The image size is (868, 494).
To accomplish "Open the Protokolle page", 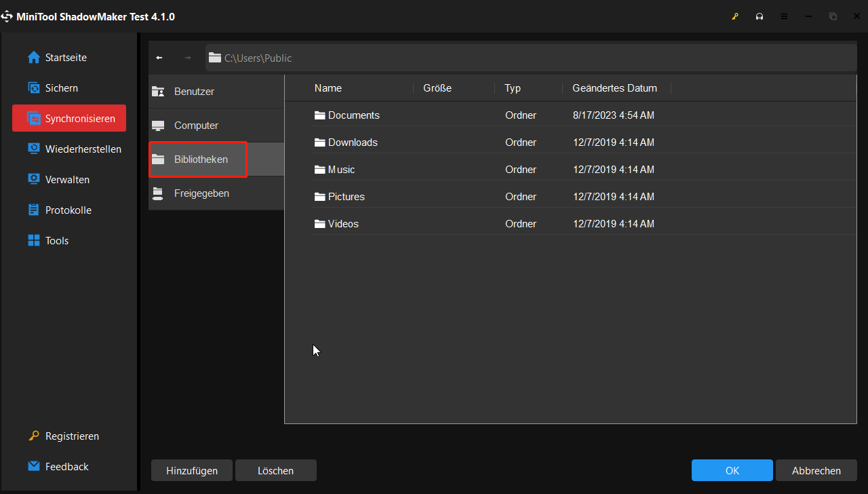I will (68, 210).
